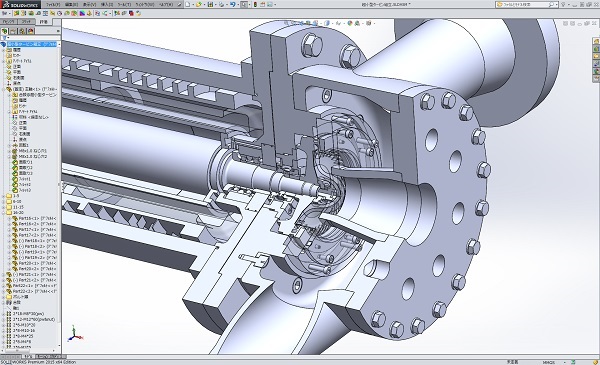The width and height of the screenshot is (600, 365).
Task: Click 未定義 status bar text
Action: pyautogui.click(x=512, y=362)
